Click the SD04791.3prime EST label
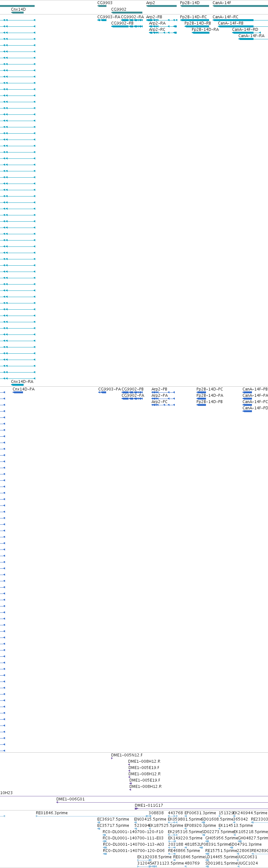Image resolution: width=268 pixels, height=868 pixels. tap(246, 844)
